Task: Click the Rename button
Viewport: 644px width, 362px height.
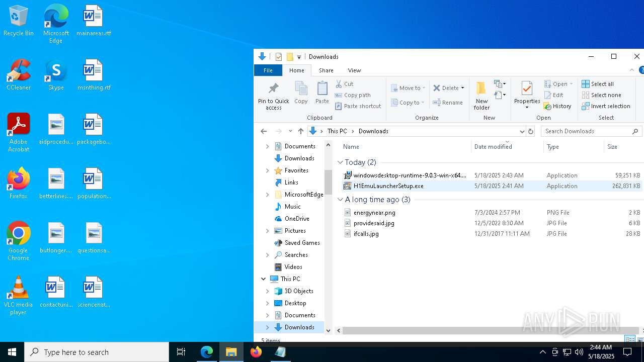Action: click(x=448, y=103)
